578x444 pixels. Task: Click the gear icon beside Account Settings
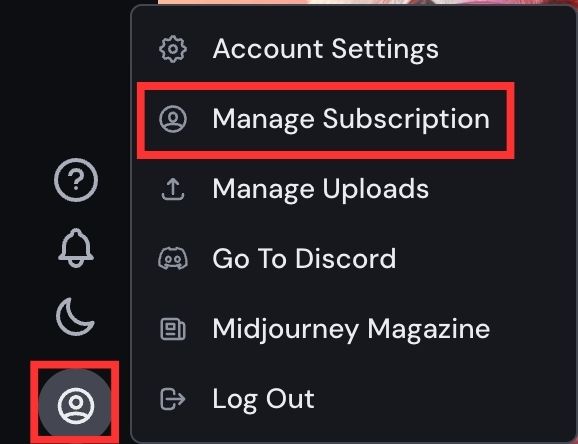(x=173, y=49)
